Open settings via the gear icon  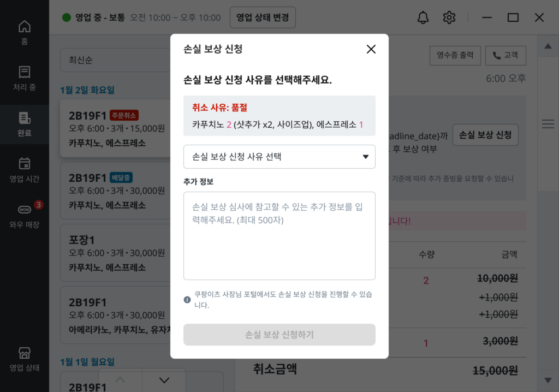[449, 17]
